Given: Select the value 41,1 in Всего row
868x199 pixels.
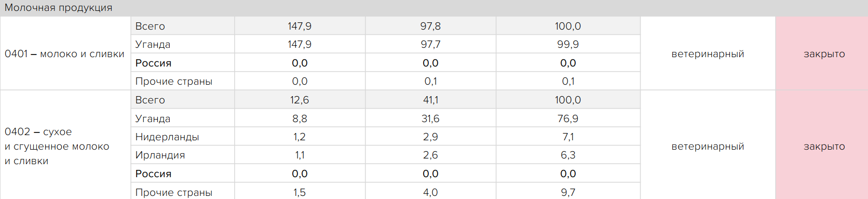Looking at the screenshot, I should [x=430, y=100].
